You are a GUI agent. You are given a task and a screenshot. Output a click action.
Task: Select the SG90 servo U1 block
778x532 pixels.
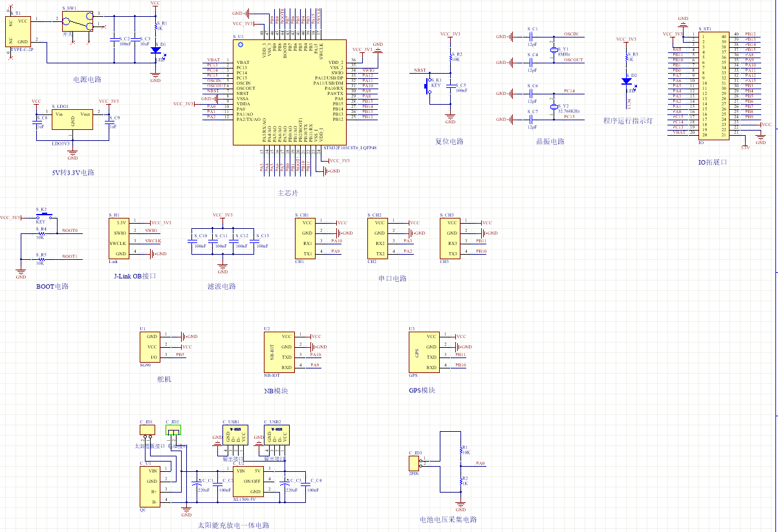pos(150,346)
